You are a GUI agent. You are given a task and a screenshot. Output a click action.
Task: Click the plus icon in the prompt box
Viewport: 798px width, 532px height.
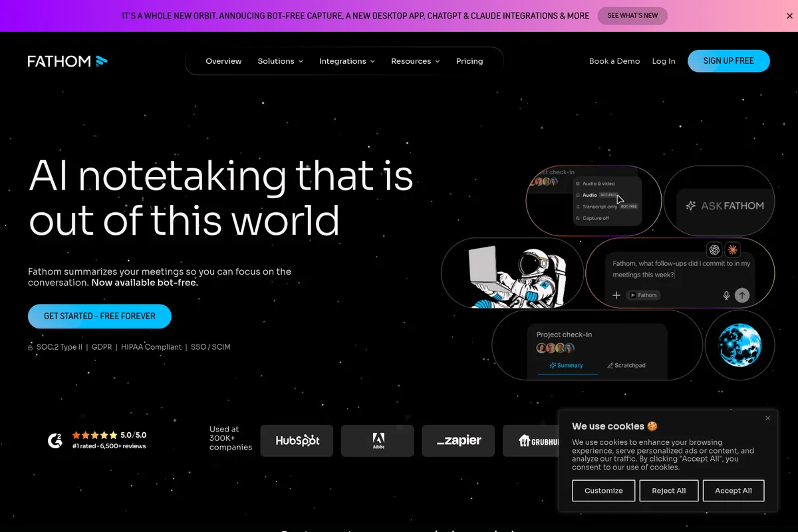click(x=616, y=295)
